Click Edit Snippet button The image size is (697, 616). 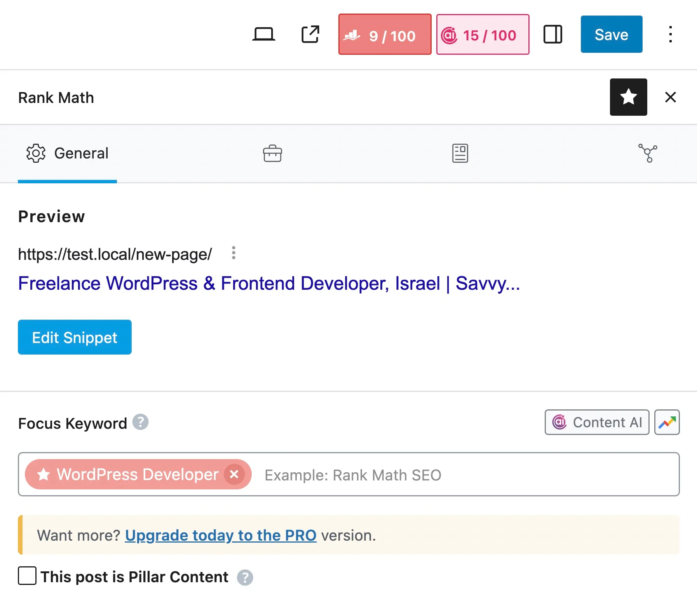click(75, 337)
